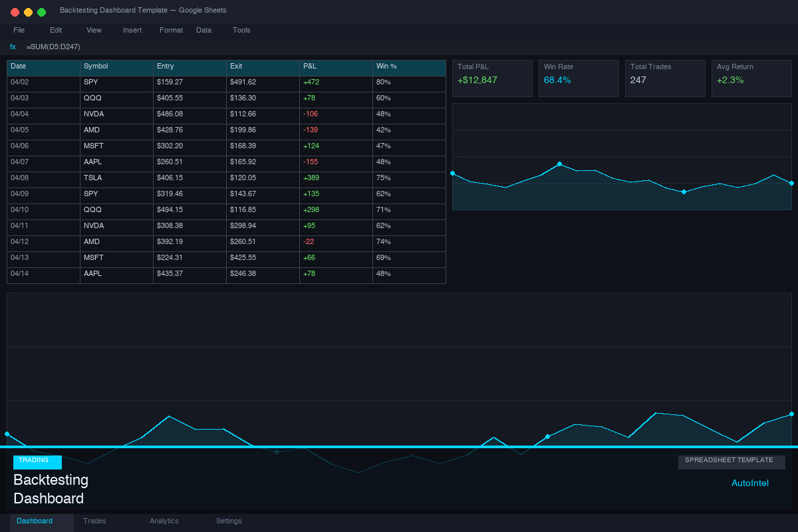
Task: Open the Format menu
Action: 171,30
